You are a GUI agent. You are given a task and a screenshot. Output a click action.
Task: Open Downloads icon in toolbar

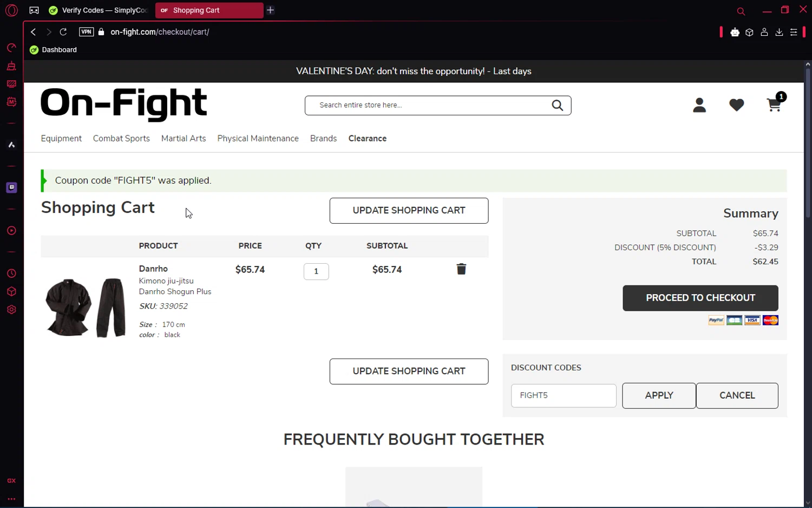[779, 32]
